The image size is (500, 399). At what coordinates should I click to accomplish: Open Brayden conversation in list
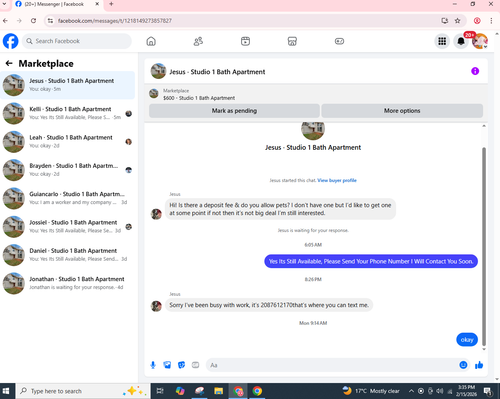(68, 170)
